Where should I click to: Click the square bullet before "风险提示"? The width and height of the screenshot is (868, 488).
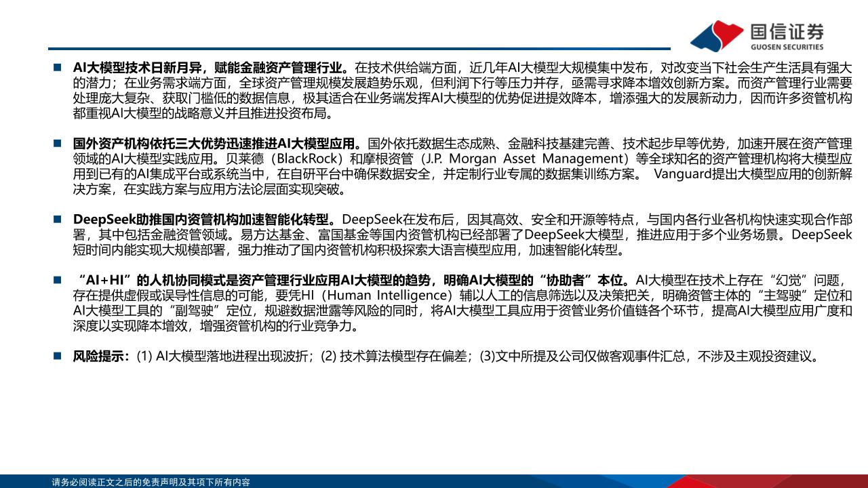[x=58, y=355]
